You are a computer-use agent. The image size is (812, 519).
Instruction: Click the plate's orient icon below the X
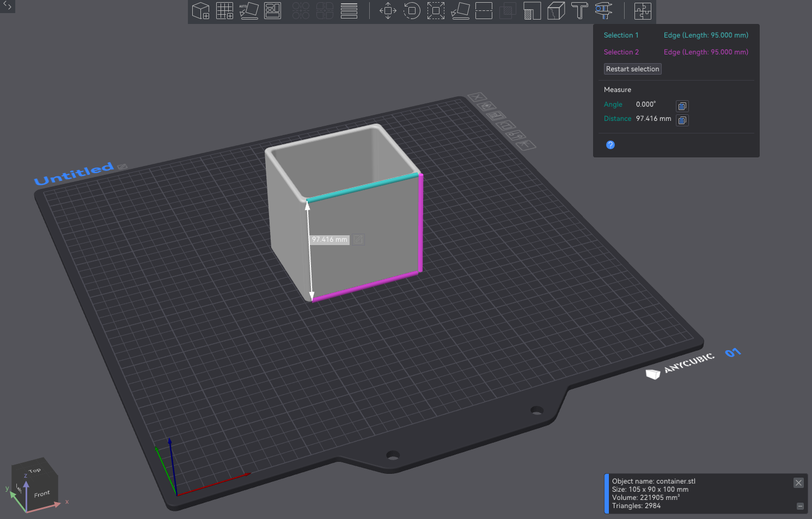487,106
